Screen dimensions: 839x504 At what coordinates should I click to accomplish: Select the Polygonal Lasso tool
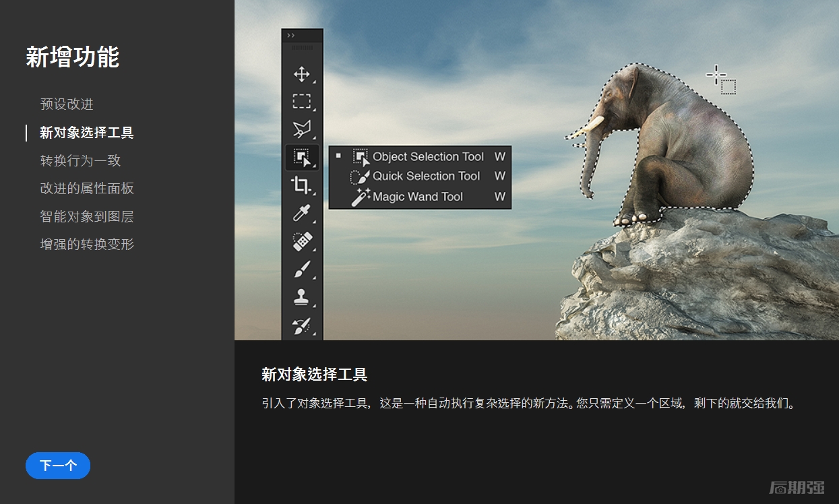point(301,129)
